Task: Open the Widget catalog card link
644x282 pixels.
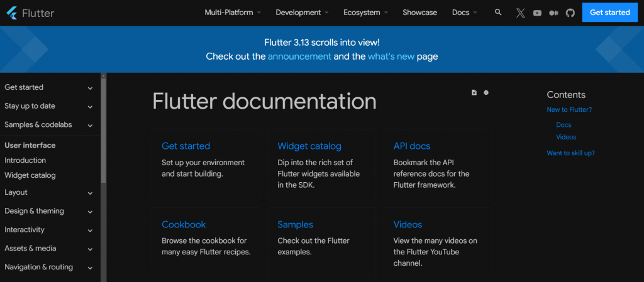Action: click(x=309, y=146)
